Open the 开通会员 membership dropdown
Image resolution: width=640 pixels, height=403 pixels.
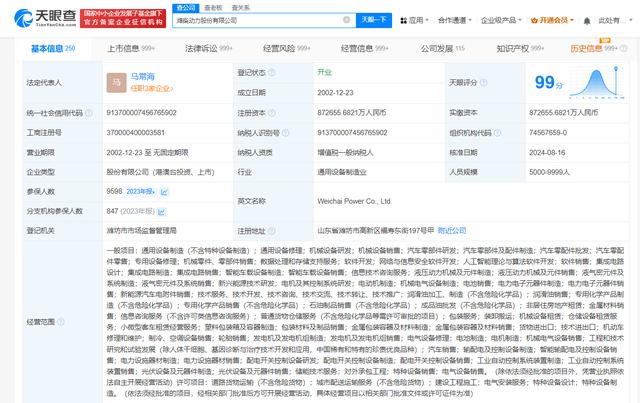click(552, 20)
